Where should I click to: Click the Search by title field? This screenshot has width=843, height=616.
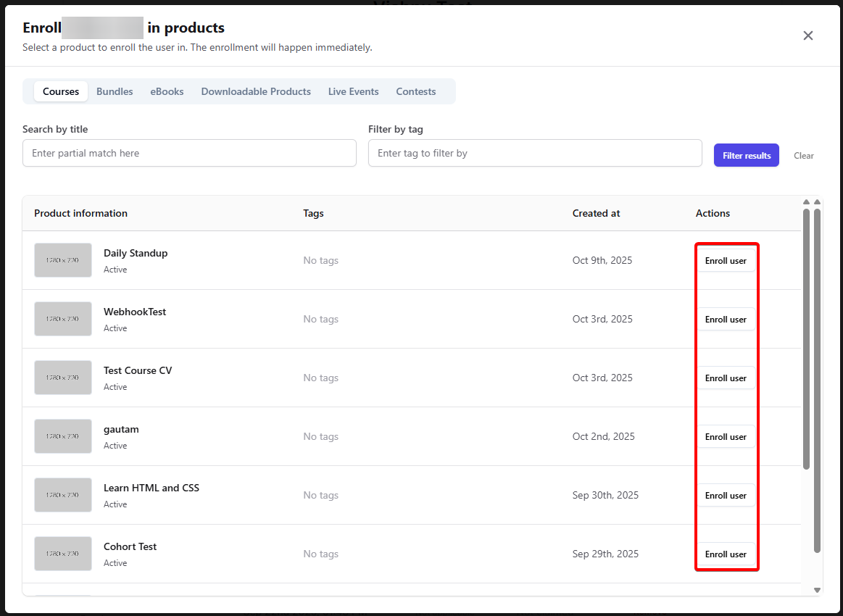pyautogui.click(x=189, y=153)
